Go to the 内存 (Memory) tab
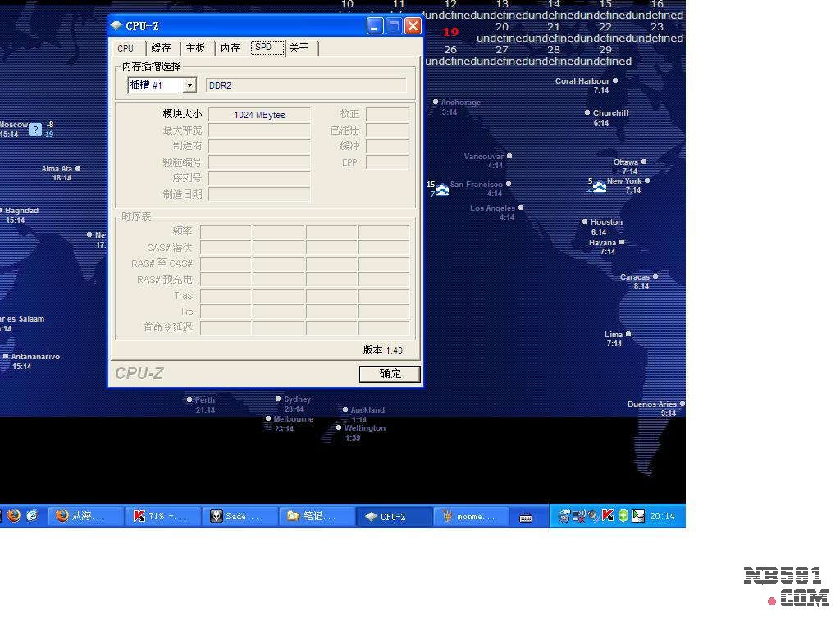Image resolution: width=840 pixels, height=630 pixels. click(230, 48)
